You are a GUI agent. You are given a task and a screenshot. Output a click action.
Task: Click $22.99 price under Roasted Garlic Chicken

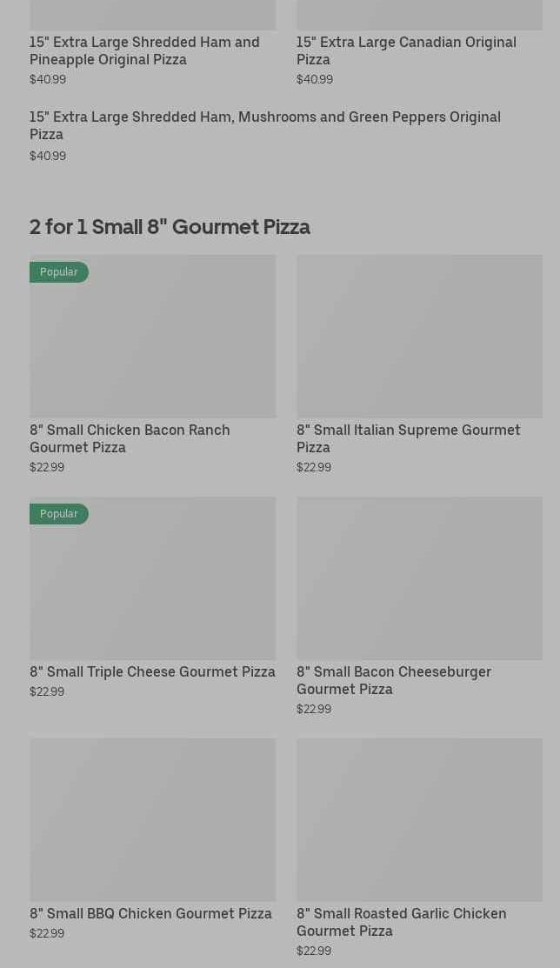click(314, 951)
